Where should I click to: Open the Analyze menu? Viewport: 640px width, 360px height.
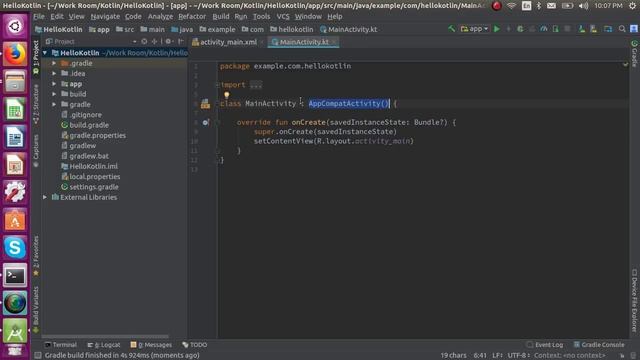click(x=160, y=17)
